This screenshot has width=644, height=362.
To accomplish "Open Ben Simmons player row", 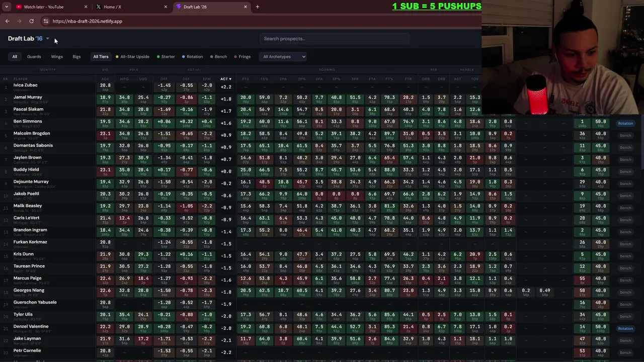I will [x=322, y=123].
